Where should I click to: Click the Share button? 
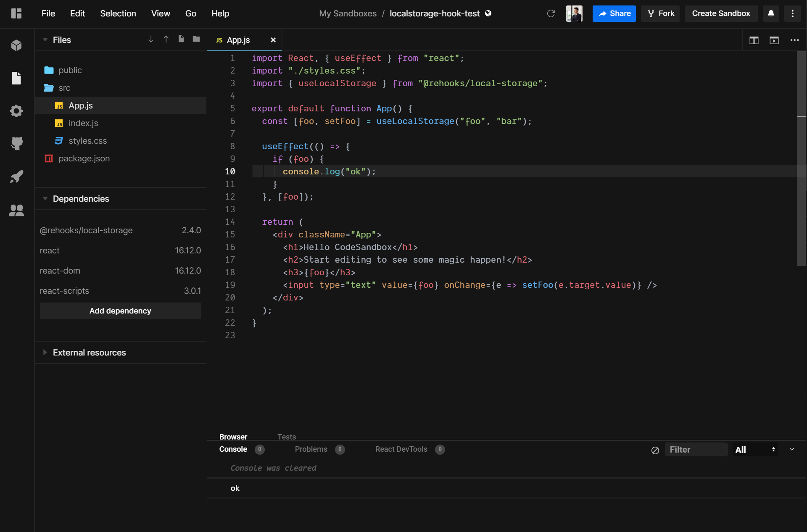click(614, 13)
